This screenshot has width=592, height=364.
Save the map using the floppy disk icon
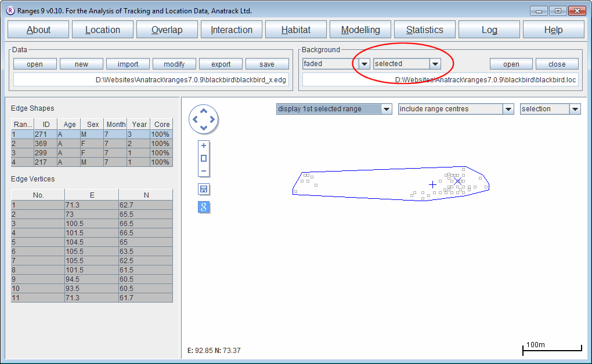pyautogui.click(x=204, y=190)
